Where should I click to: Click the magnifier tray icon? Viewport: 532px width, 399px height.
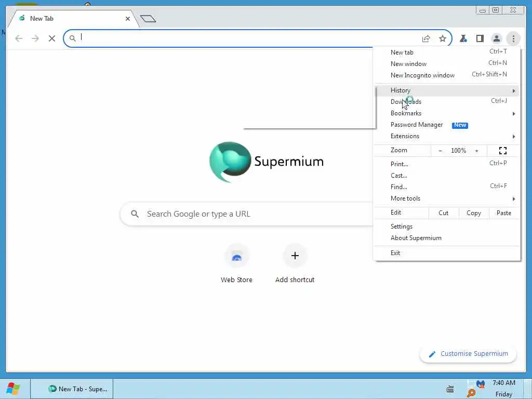click(x=471, y=394)
